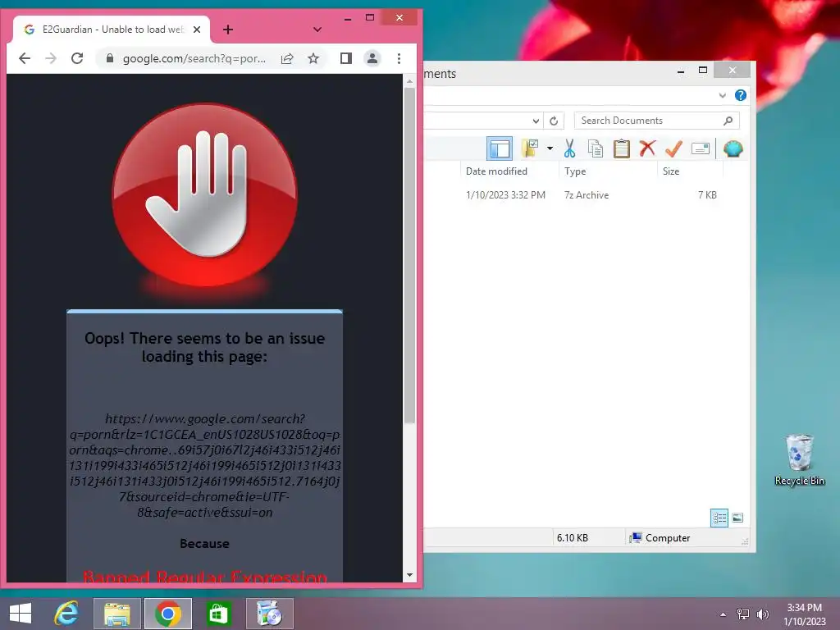Click the red stop hand image
This screenshot has width=840, height=630.
(x=204, y=195)
